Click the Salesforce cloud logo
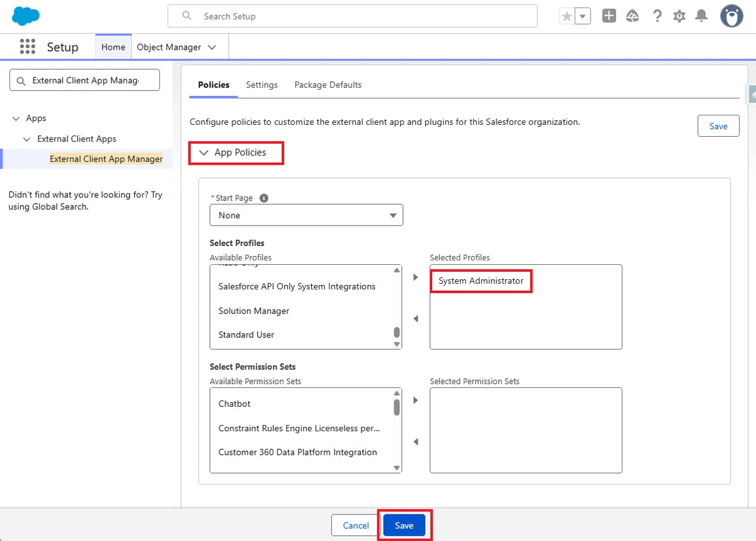The height and width of the screenshot is (541, 756). coord(26,16)
